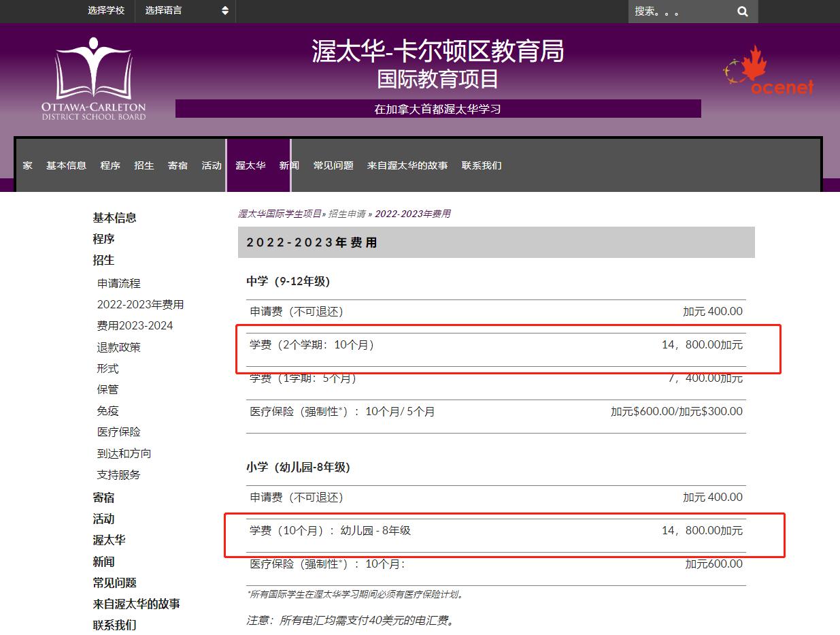
Task: Open the 寄宿 navigation entry
Action: (x=178, y=165)
